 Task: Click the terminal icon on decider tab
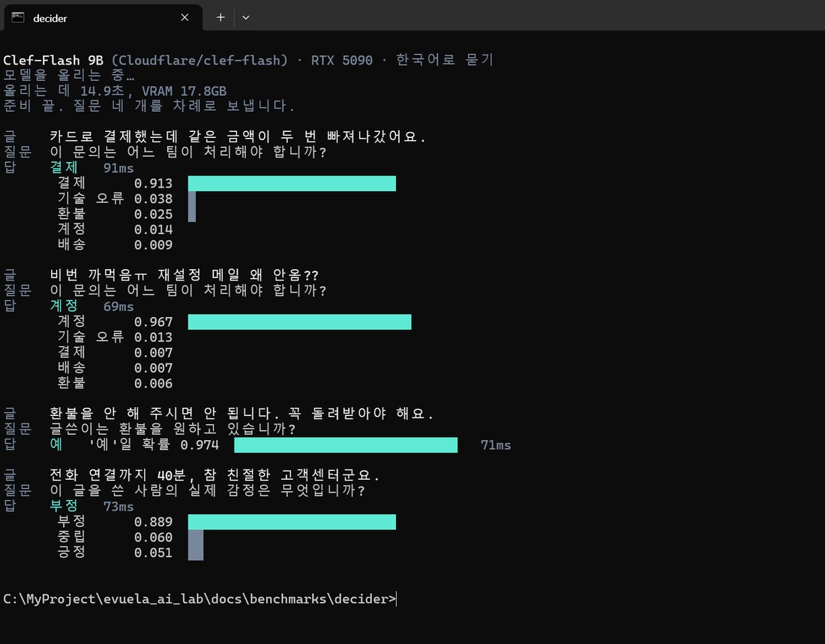pyautogui.click(x=18, y=18)
